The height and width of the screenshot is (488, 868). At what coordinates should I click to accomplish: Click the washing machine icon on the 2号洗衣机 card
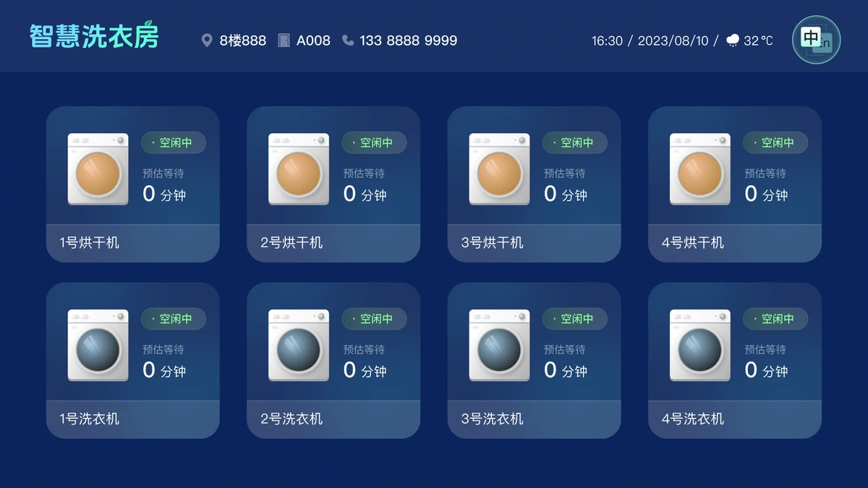pos(299,345)
